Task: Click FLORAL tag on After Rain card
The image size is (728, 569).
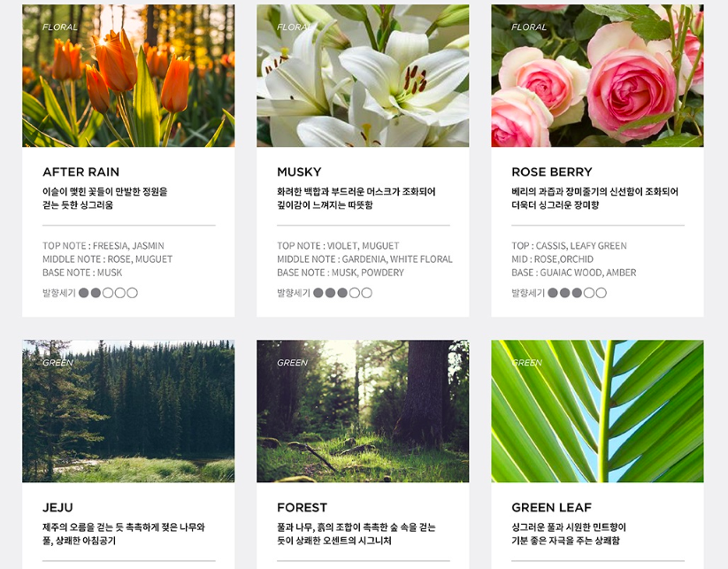Action: pos(60,27)
